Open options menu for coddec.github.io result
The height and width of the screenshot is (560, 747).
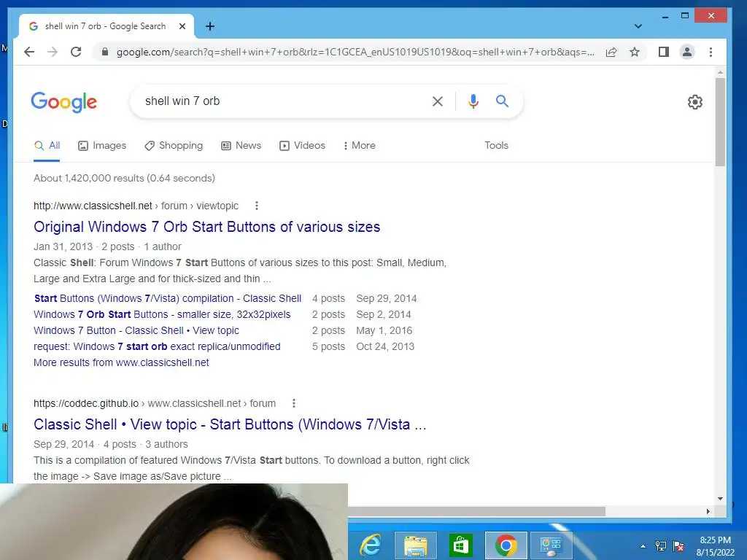294,403
